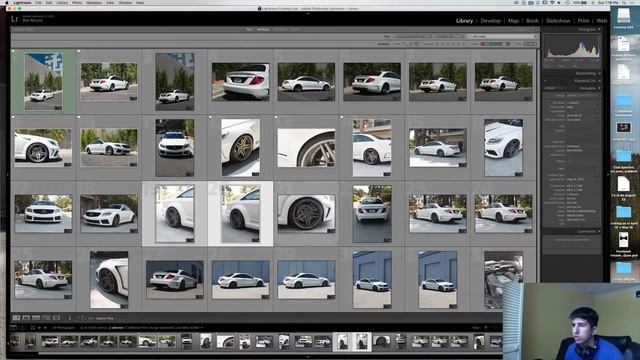Select green-highlighted first grid thumbnail
Screen dimensions: 640x360
click(x=44, y=81)
